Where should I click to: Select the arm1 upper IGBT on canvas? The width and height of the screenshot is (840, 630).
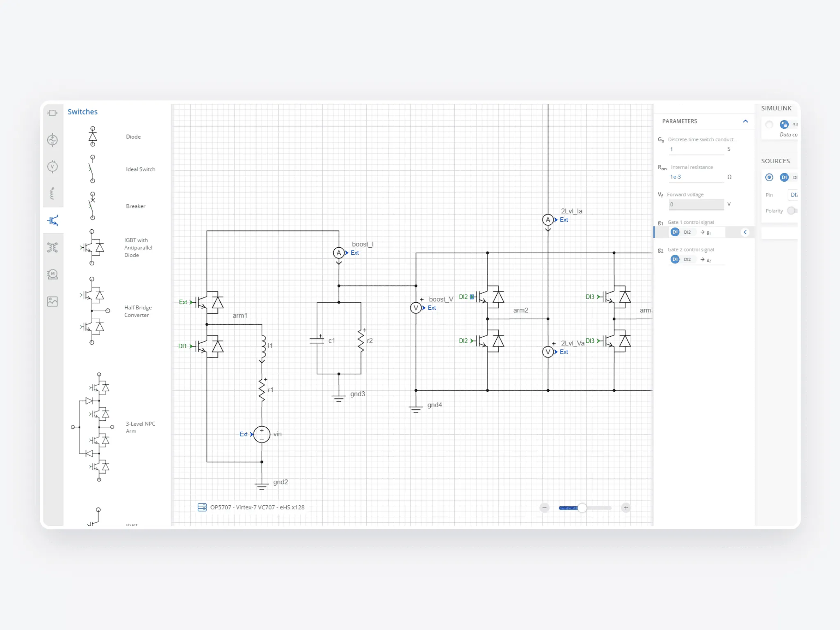[210, 302]
